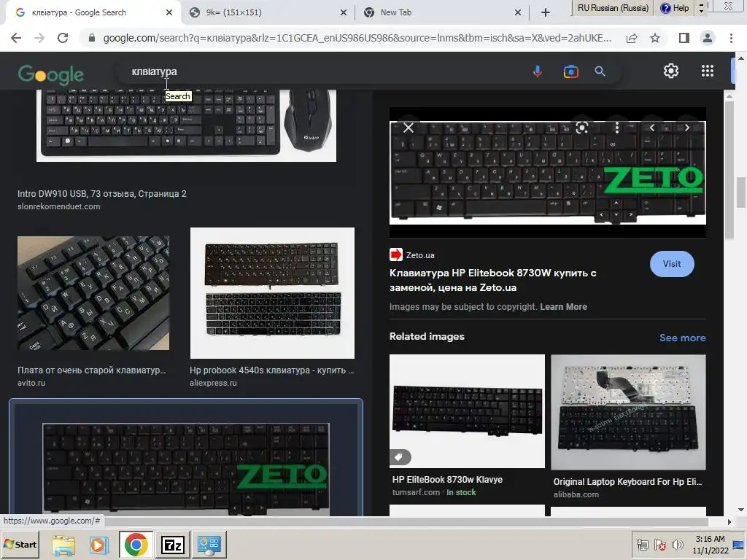This screenshot has height=560, width=747.
Task: Open Google quick settings gear
Action: click(671, 71)
